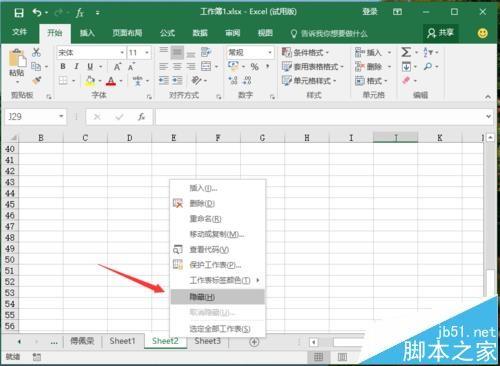This screenshot has height=366, width=500.
Task: Toggle Bold formatting
Action: tap(63, 66)
